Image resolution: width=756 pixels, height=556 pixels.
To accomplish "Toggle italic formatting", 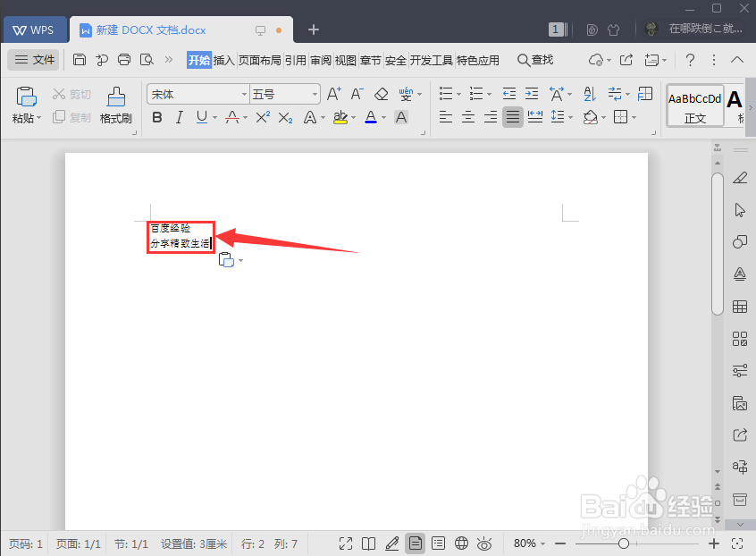I will [179, 117].
